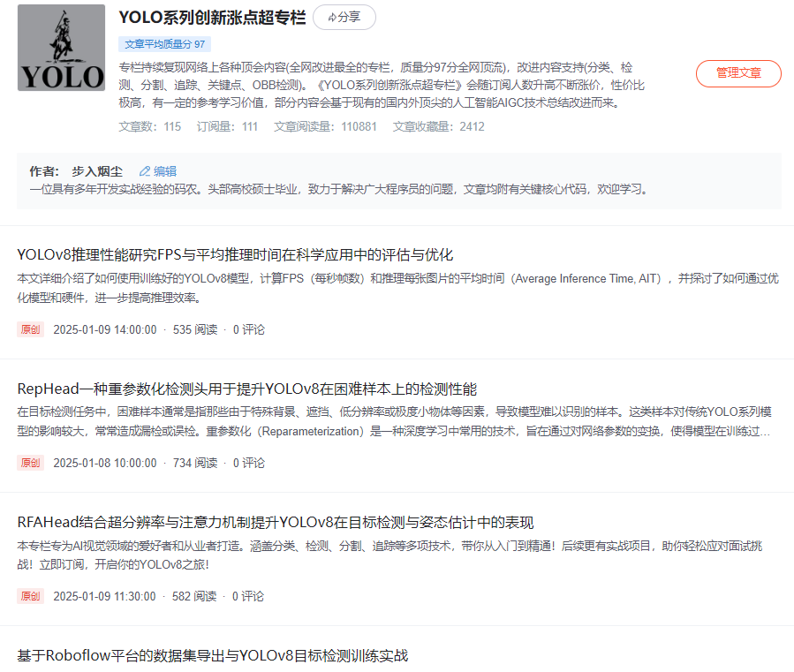Open article RepHead一种重参数化检测头
The height and width of the screenshot is (672, 794).
247,389
